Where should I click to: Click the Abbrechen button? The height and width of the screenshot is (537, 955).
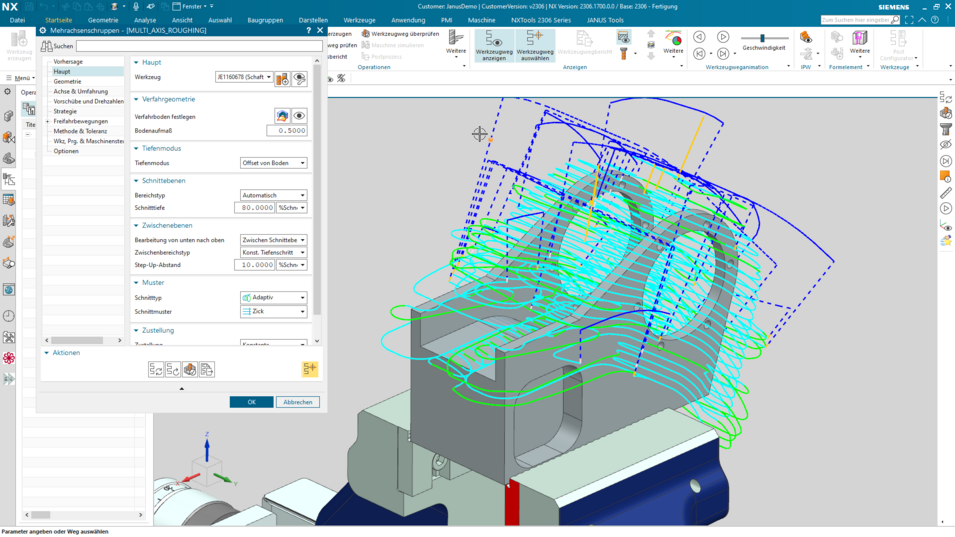click(x=297, y=402)
